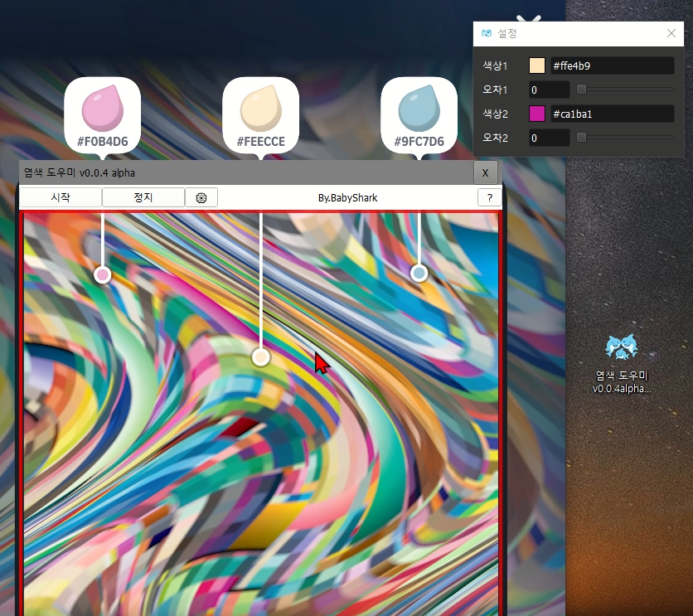Click the 시작 button
The image size is (693, 616).
tap(61, 197)
